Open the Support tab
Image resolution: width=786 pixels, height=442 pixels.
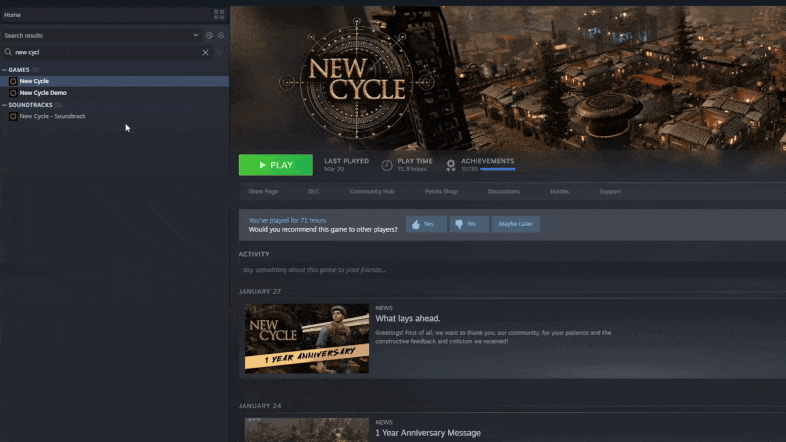tap(610, 191)
